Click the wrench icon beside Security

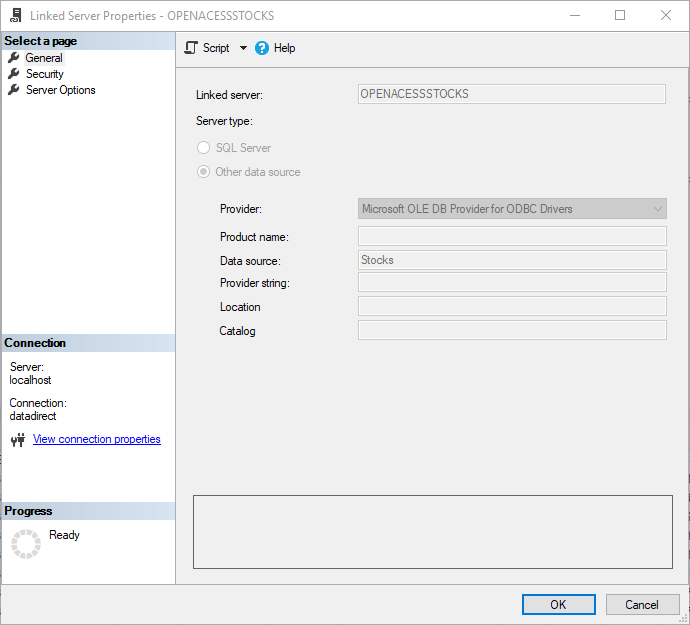coord(14,74)
